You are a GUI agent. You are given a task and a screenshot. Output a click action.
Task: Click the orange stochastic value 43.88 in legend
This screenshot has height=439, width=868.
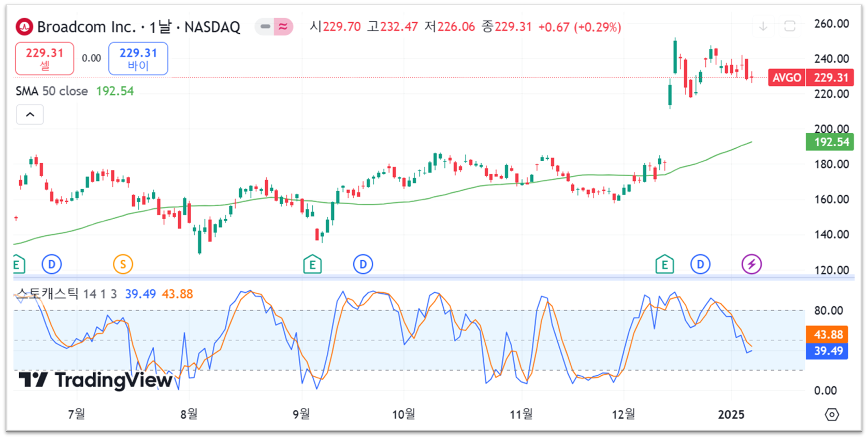(177, 294)
